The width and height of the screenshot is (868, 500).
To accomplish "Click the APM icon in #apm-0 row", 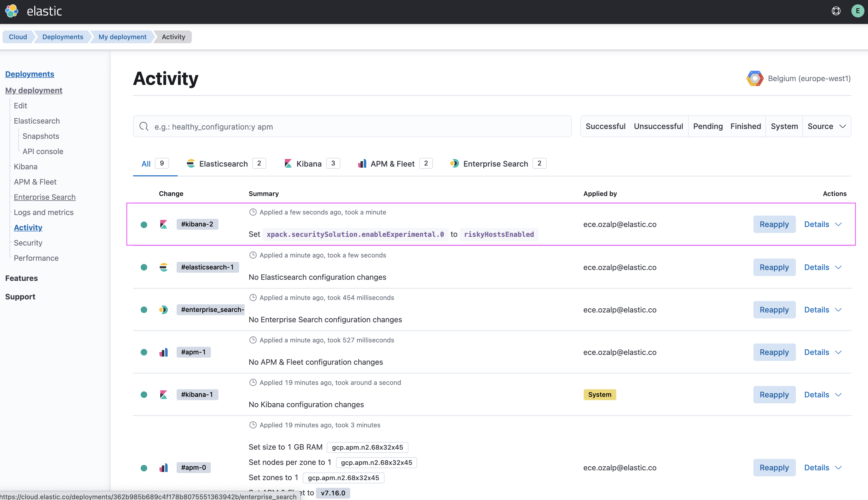I will coord(163,468).
